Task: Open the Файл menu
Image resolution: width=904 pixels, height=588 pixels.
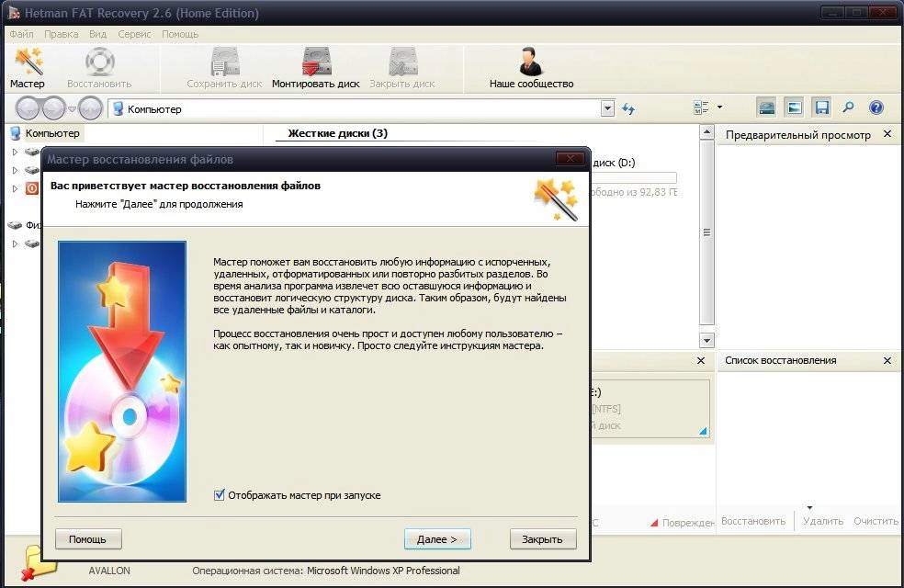Action: pyautogui.click(x=21, y=34)
